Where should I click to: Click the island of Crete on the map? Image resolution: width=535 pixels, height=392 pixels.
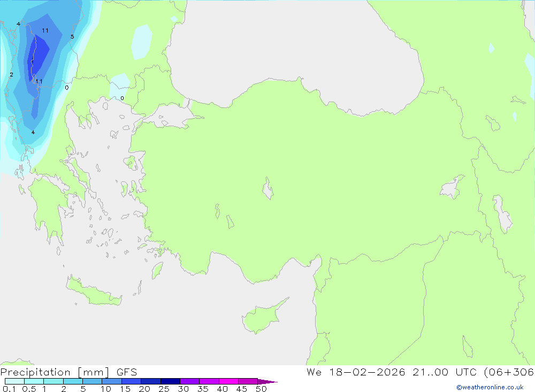93,291
